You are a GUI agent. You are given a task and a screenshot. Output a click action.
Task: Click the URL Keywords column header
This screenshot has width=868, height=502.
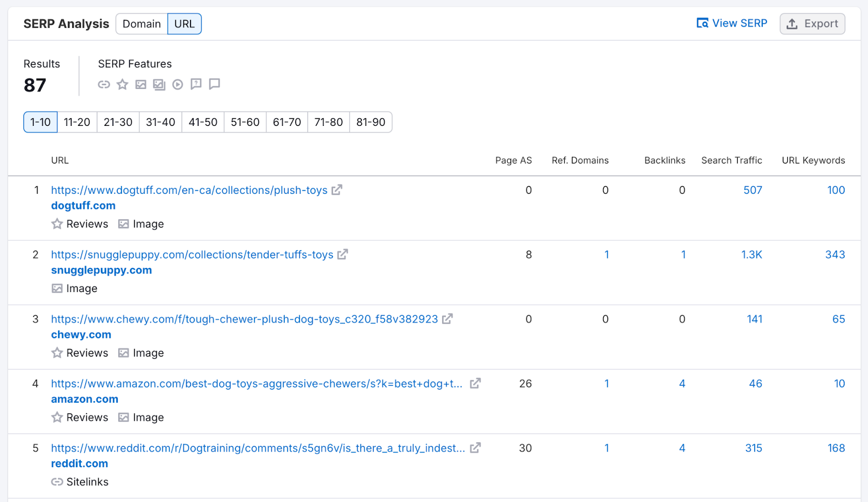(x=813, y=160)
